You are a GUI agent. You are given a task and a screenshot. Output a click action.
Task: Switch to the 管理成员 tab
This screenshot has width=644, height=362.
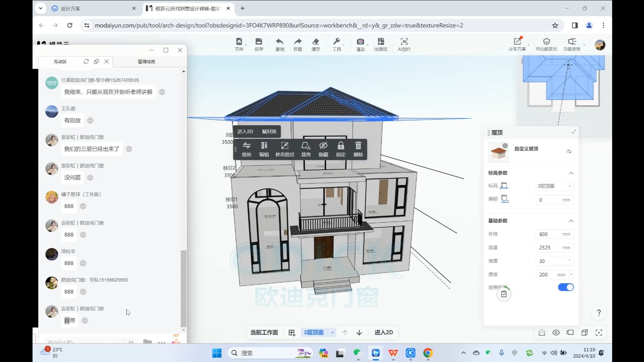click(x=146, y=62)
